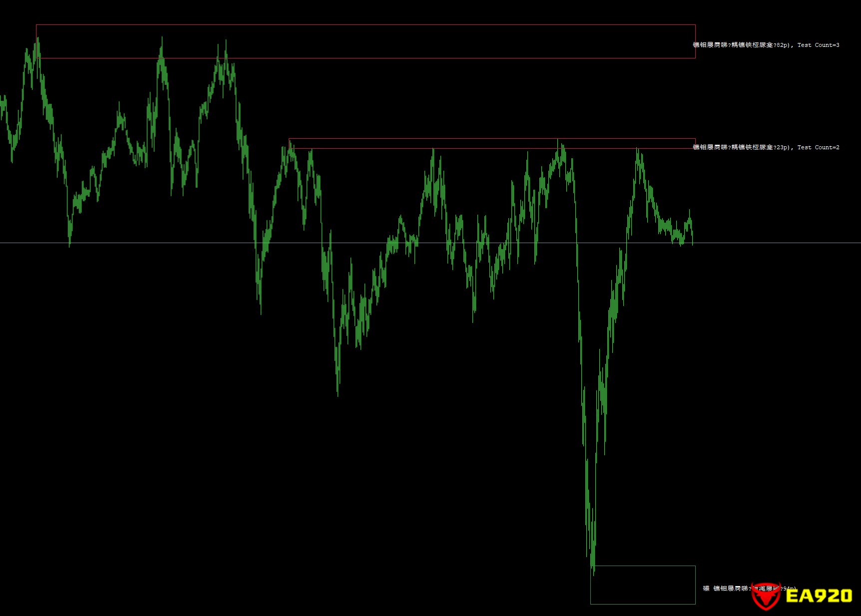Click the "82p)" value in the top zone label
The width and height of the screenshot is (861, 616).
(783, 45)
